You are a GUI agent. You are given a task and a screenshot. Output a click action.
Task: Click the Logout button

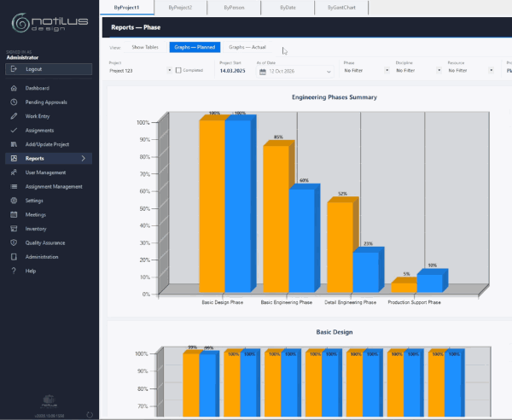coord(49,69)
